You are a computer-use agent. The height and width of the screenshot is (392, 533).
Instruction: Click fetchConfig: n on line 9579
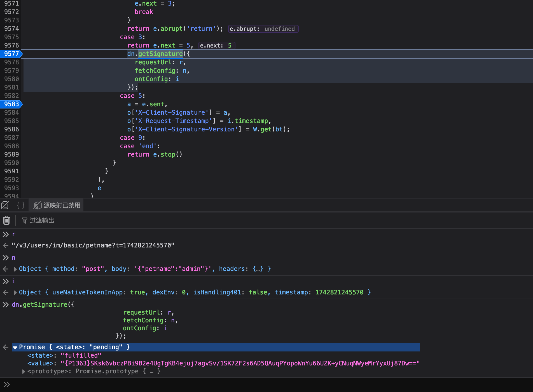(162, 70)
